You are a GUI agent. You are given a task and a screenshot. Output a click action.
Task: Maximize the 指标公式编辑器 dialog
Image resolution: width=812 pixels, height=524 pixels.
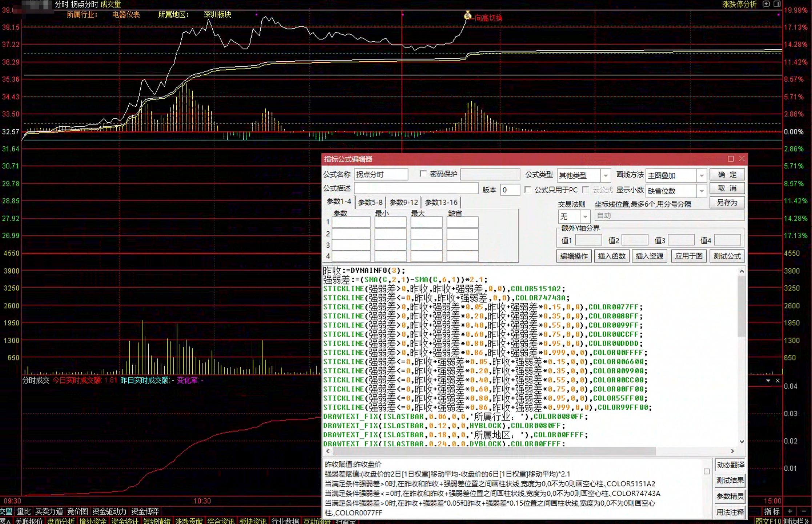click(x=731, y=159)
